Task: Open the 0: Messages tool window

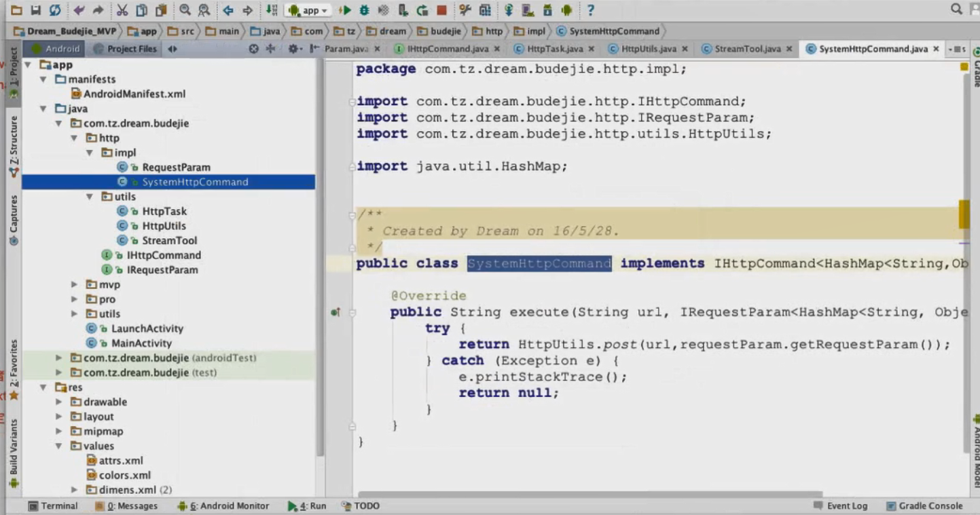Action: [x=126, y=506]
